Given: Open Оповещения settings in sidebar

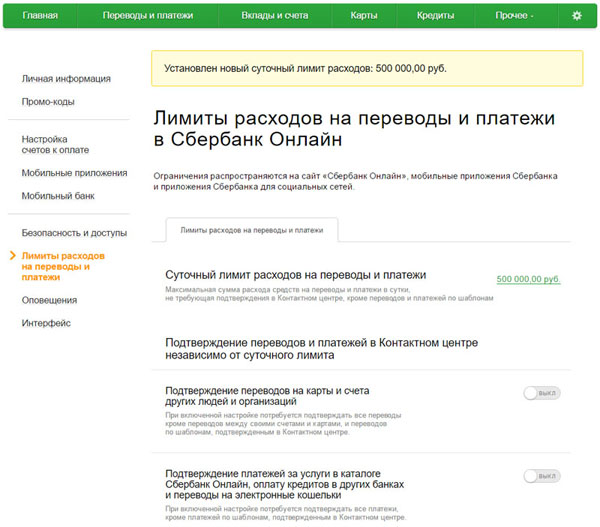Looking at the screenshot, I should 50,299.
